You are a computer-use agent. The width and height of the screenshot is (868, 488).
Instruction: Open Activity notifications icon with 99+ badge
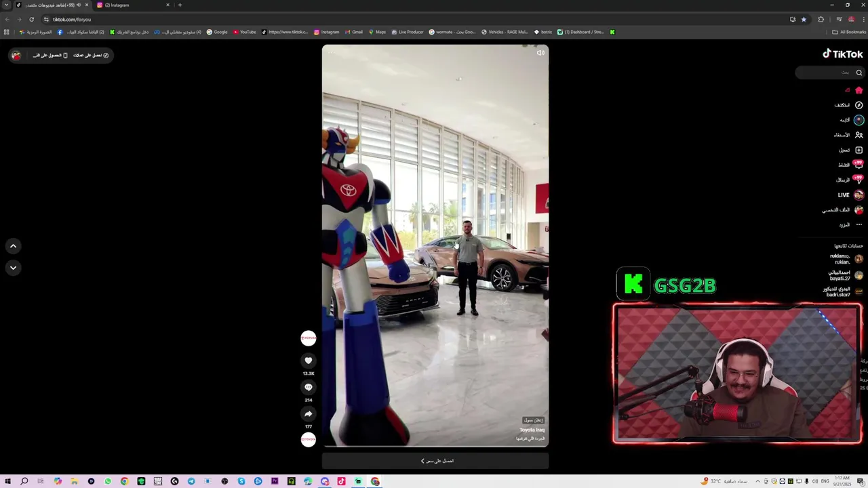point(859,165)
